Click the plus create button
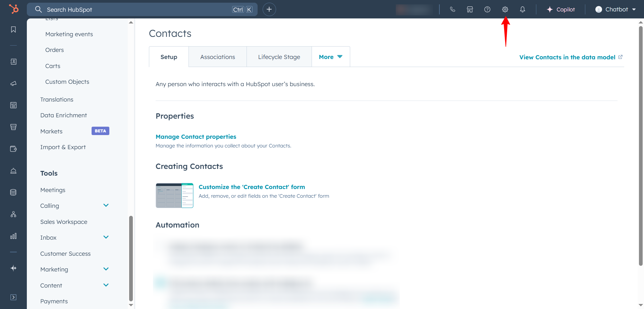The width and height of the screenshot is (644, 309). pyautogui.click(x=269, y=9)
